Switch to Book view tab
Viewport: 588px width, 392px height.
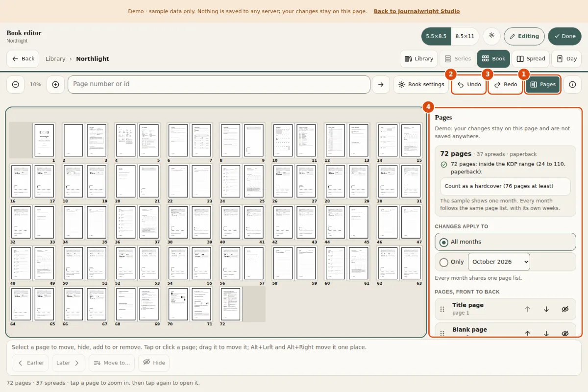[493, 59]
